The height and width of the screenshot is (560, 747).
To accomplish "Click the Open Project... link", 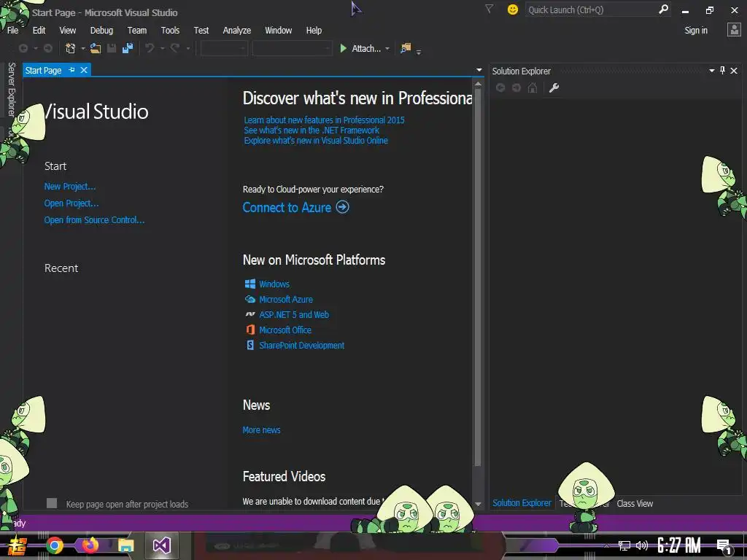I will 71,203.
